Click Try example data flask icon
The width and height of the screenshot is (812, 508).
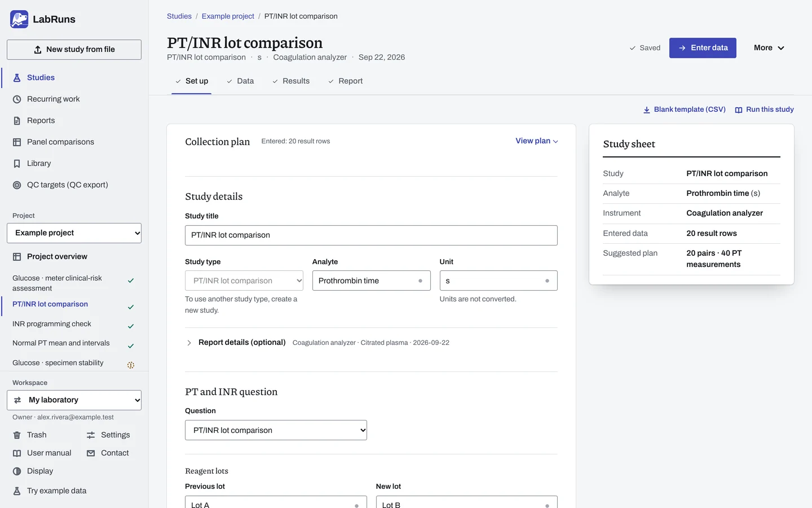(17, 491)
